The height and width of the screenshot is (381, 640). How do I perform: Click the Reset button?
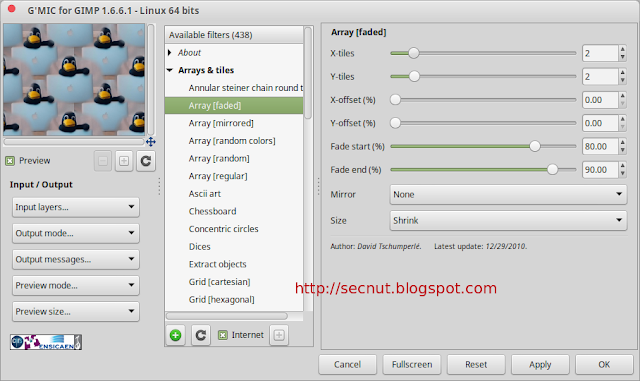tap(476, 364)
